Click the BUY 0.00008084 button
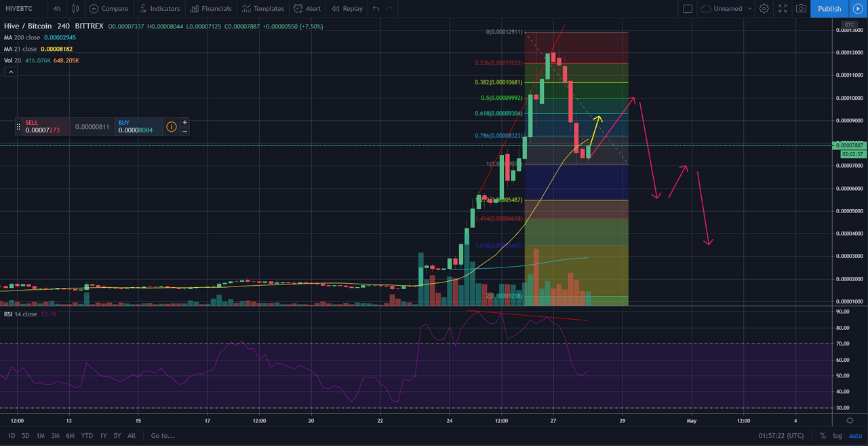This screenshot has width=868, height=446. click(x=138, y=127)
